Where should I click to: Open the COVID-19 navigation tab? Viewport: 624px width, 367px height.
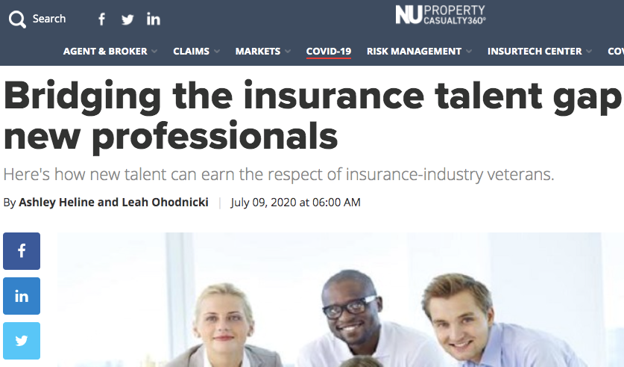coord(329,51)
